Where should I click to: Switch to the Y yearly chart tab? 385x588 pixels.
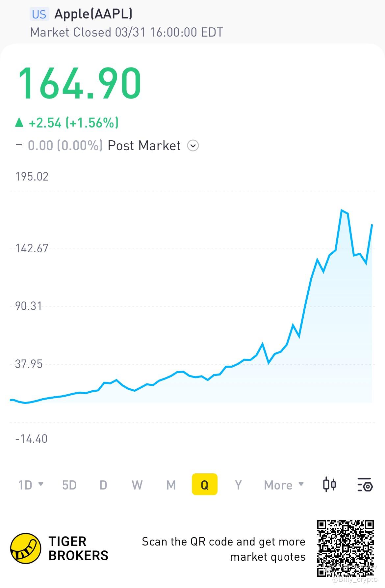click(238, 485)
